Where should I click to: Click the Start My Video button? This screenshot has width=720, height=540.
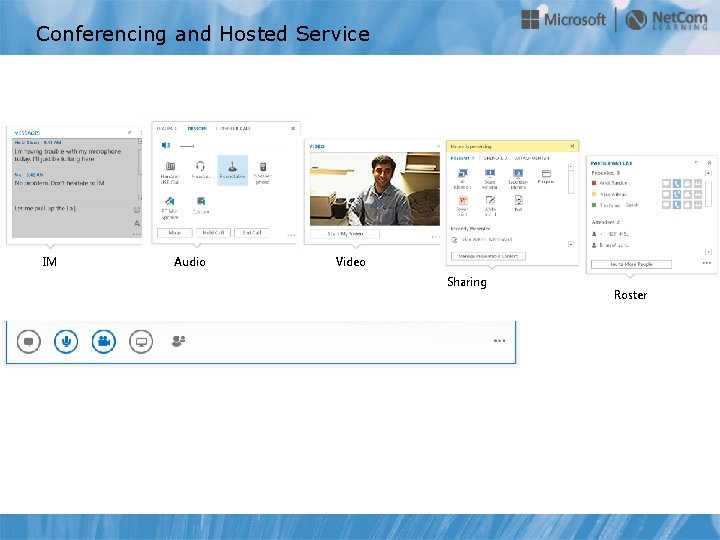pos(345,234)
